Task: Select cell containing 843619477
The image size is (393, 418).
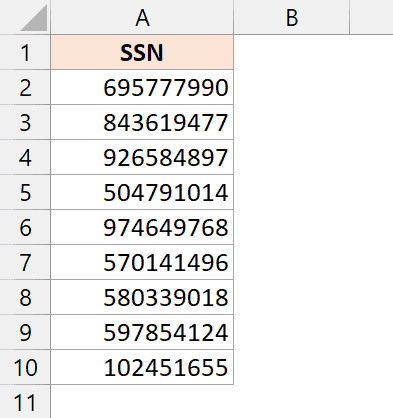Action: (x=142, y=122)
